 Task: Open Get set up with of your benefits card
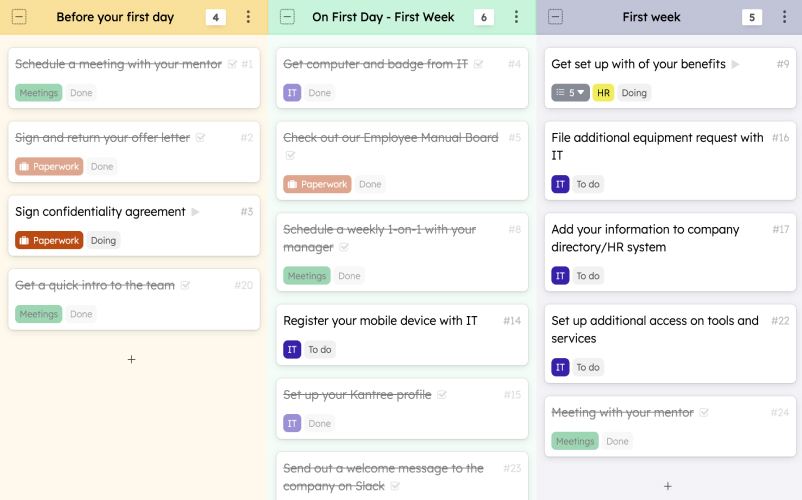638,64
